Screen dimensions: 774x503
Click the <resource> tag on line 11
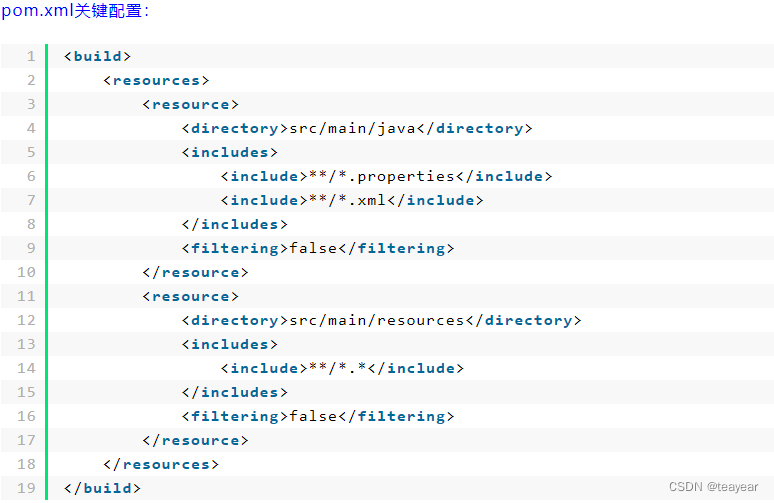(x=191, y=297)
